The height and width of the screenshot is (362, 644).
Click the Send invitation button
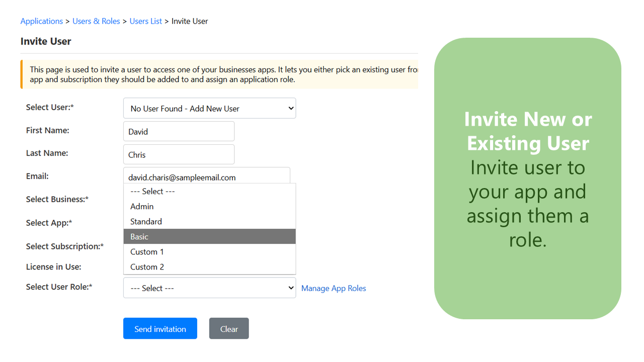coord(160,328)
